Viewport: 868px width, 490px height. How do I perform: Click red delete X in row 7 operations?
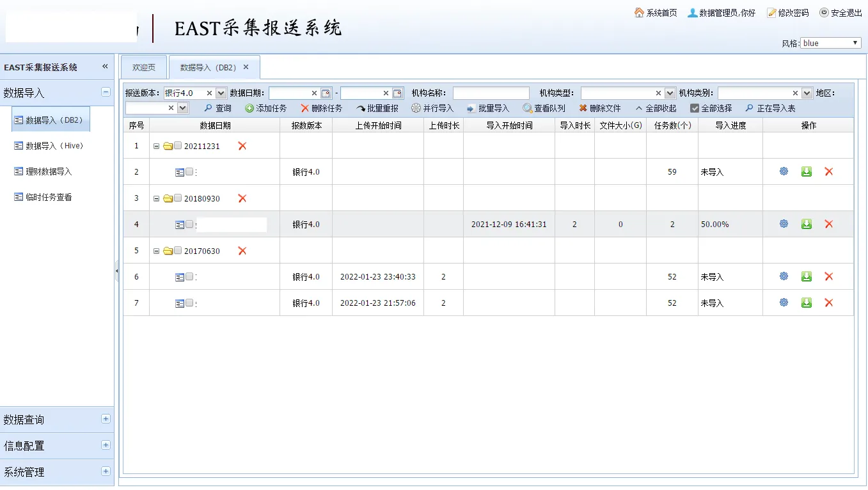click(x=829, y=303)
